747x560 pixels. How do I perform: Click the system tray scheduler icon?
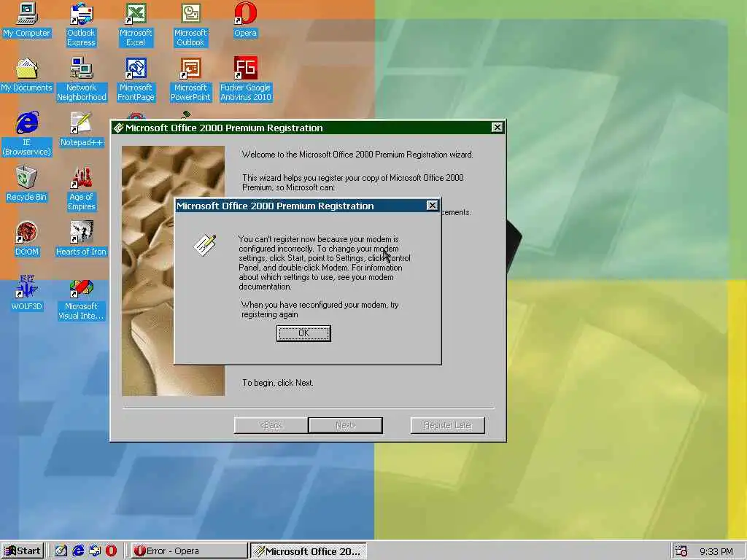(681, 551)
